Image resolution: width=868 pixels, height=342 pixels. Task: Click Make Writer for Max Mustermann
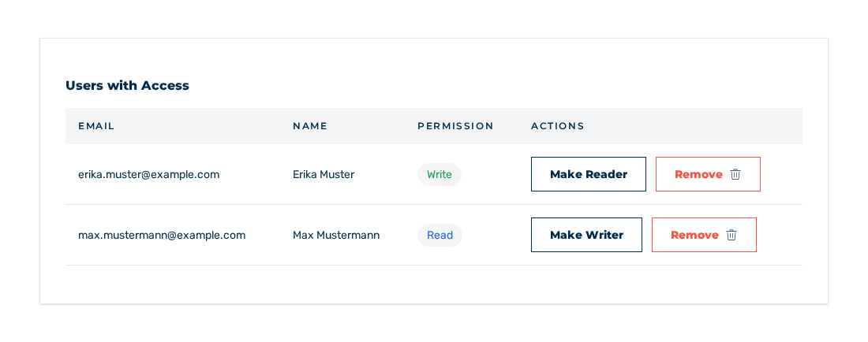586,235
